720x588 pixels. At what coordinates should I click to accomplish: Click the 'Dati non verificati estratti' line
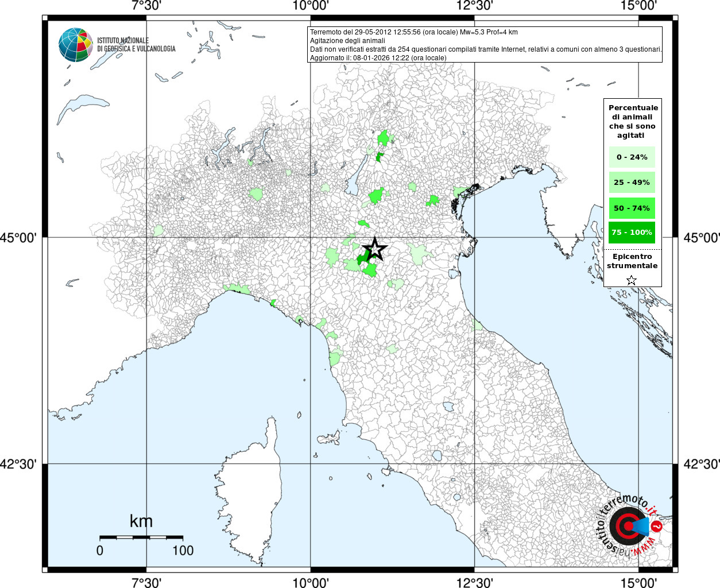click(x=486, y=49)
